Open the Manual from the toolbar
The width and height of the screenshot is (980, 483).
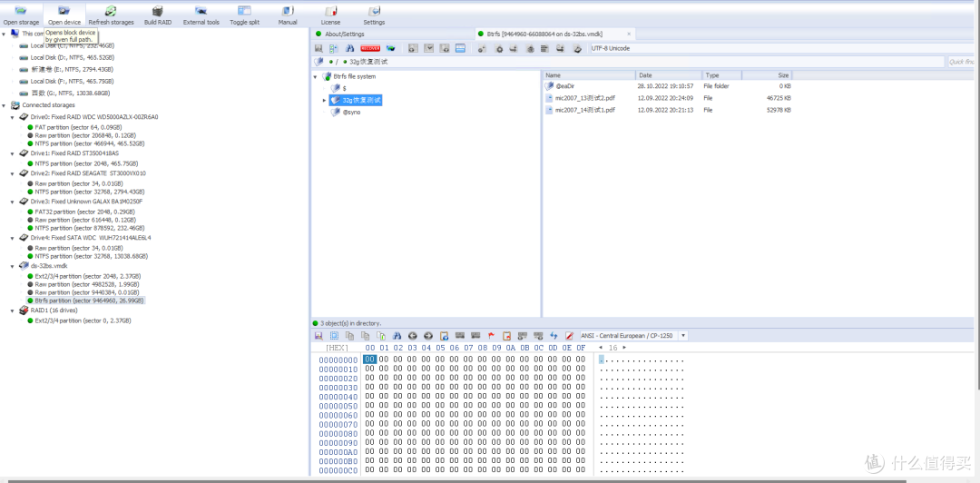click(x=288, y=15)
